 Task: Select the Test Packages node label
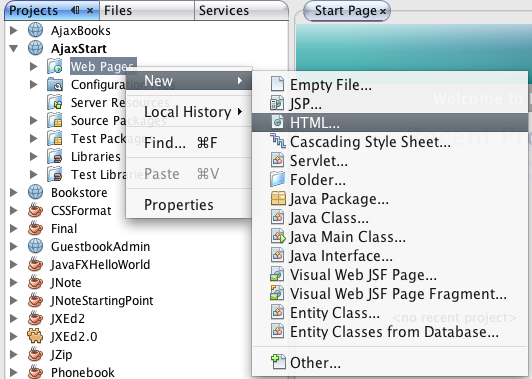[x=109, y=138]
